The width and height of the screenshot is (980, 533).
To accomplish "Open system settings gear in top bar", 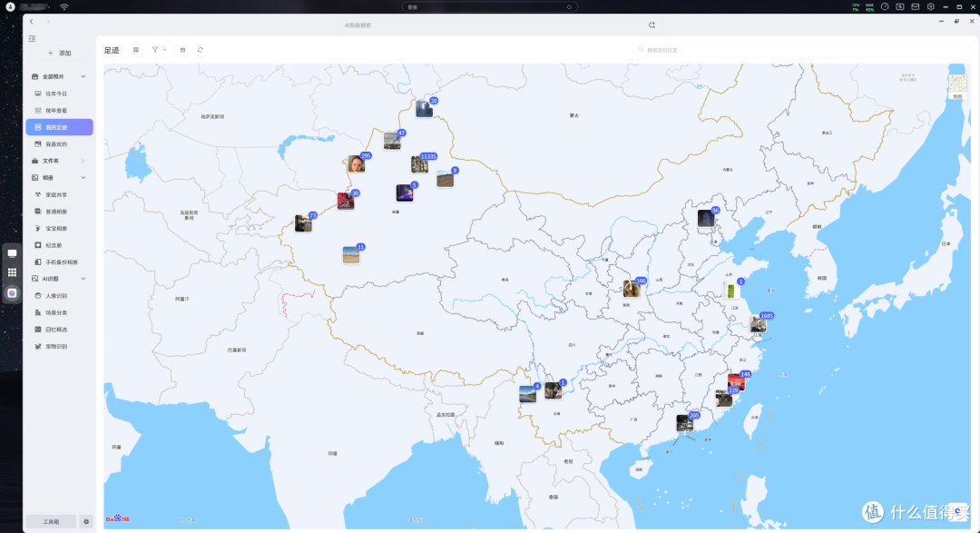I will pyautogui.click(x=931, y=7).
